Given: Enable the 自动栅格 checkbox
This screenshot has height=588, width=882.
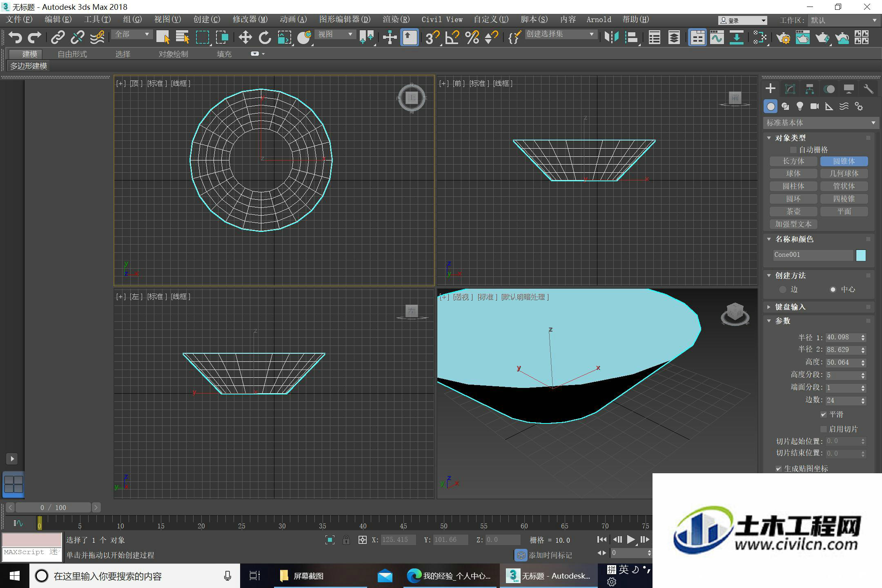Looking at the screenshot, I should tap(793, 150).
